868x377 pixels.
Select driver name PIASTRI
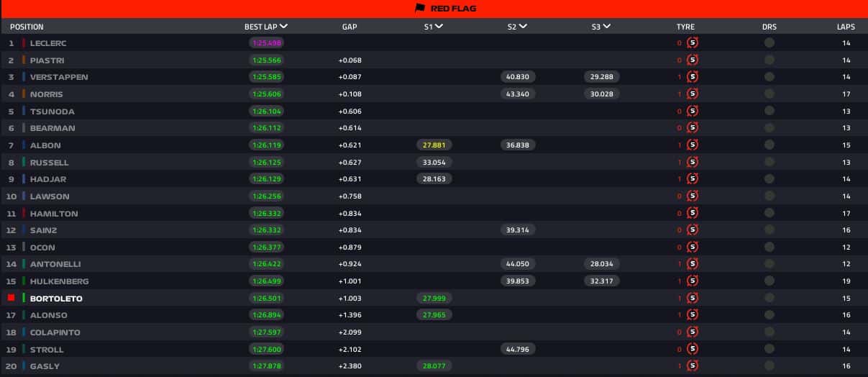coord(47,60)
